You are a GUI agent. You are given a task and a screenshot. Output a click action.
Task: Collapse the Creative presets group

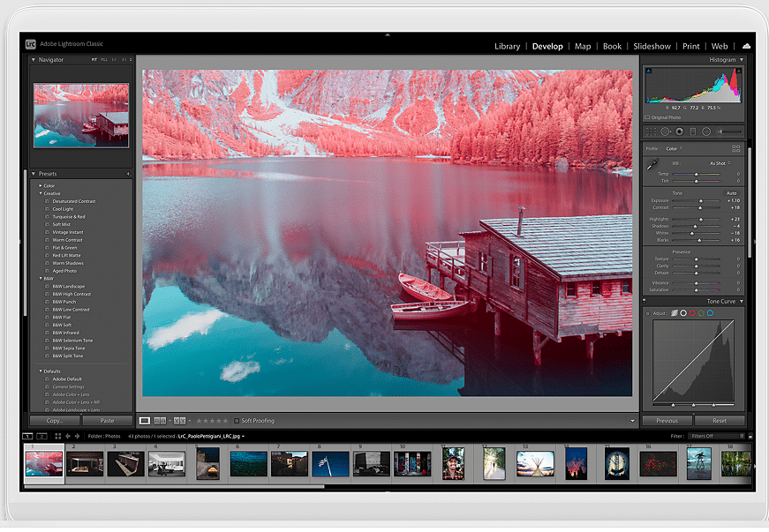coord(41,193)
